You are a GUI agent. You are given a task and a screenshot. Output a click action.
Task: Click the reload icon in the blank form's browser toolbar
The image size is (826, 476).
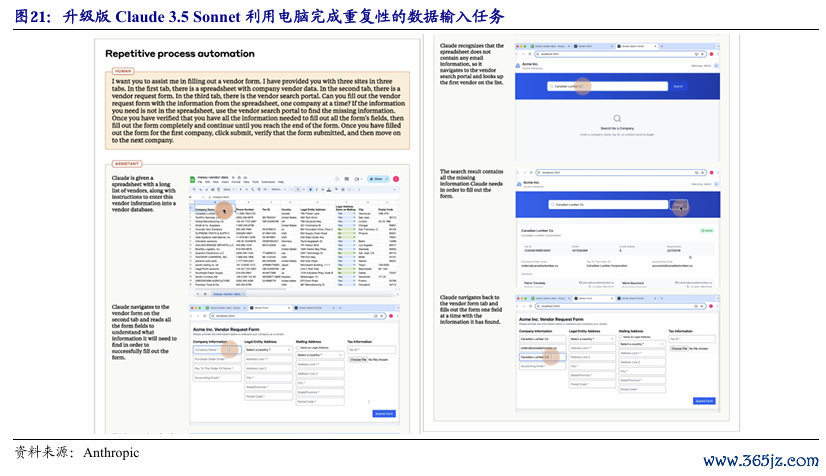[x=205, y=316]
